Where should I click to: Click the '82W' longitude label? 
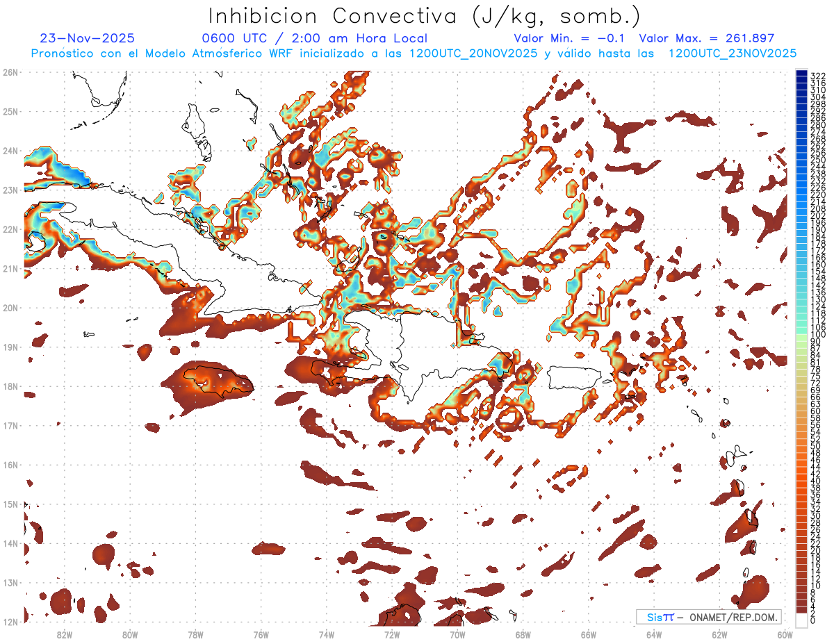click(x=65, y=634)
